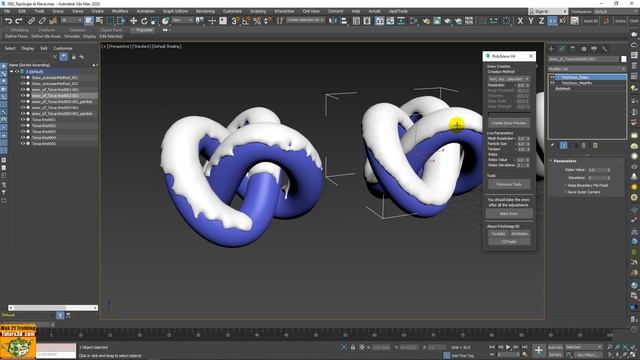Open the Create panel plus icon
The height and width of the screenshot is (360, 640).
coord(551,49)
